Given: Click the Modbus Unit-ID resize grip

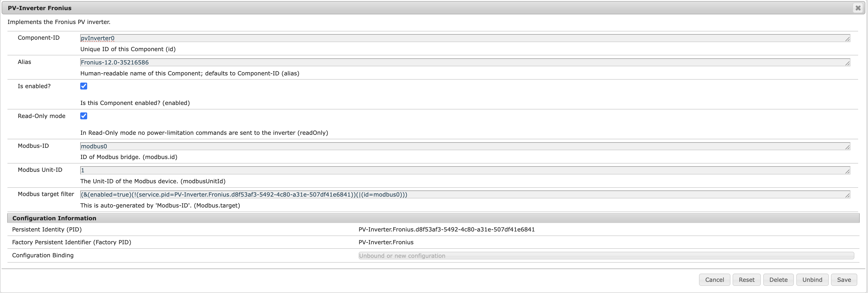Looking at the screenshot, I should [847, 172].
